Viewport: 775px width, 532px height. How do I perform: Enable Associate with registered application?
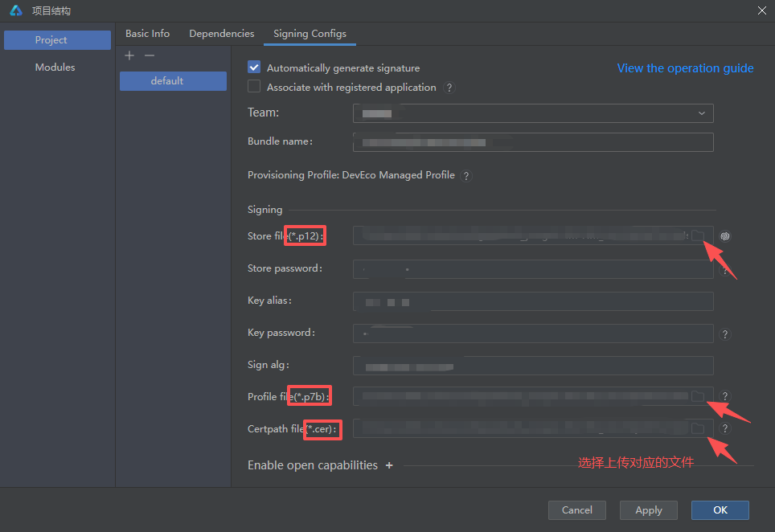(x=254, y=87)
